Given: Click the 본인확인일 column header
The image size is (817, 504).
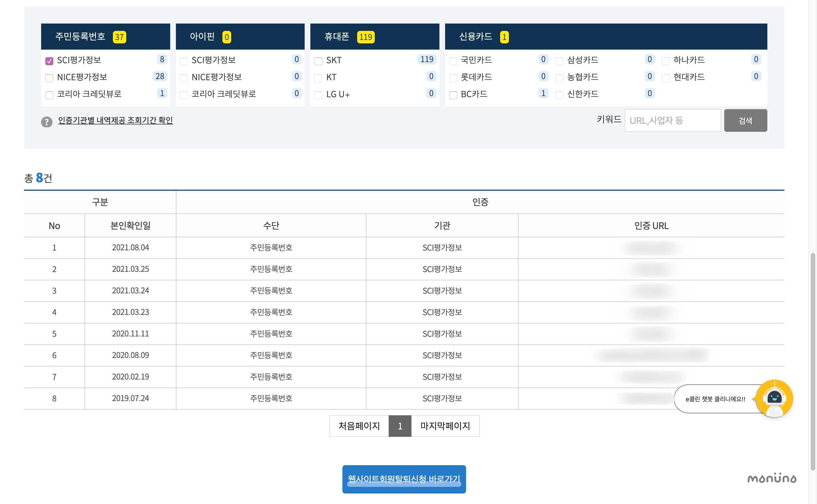Looking at the screenshot, I should (x=130, y=226).
